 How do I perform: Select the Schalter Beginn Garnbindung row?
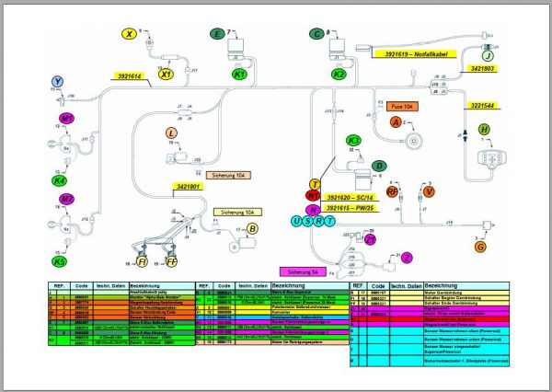(x=430, y=298)
